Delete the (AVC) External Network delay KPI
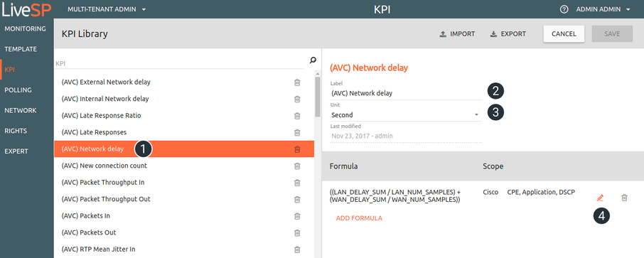 click(297, 82)
